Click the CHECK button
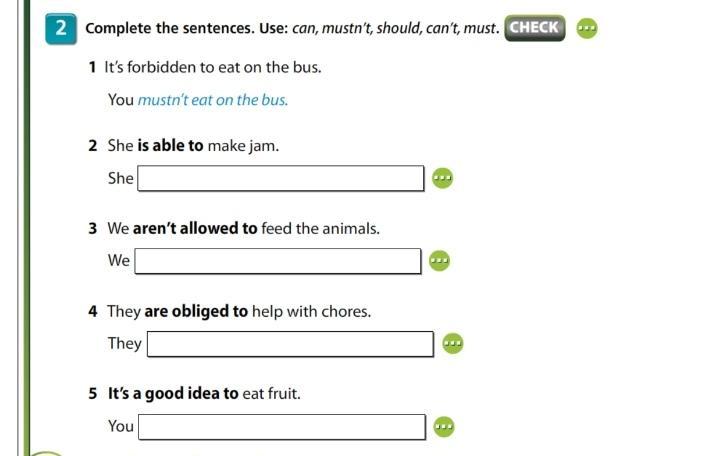Screen dimensions: 720x456 click(x=535, y=27)
